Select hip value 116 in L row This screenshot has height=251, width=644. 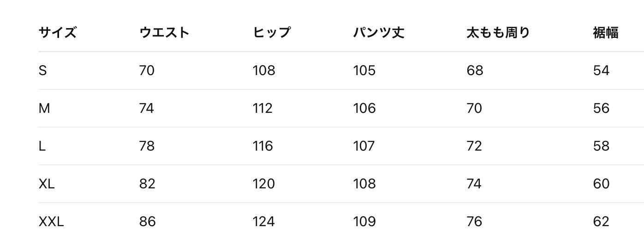(x=262, y=146)
